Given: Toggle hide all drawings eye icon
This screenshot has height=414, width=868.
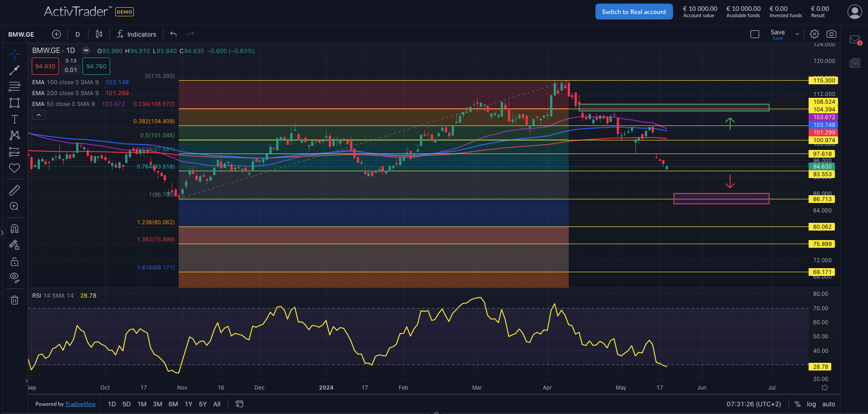Looking at the screenshot, I should [15, 277].
